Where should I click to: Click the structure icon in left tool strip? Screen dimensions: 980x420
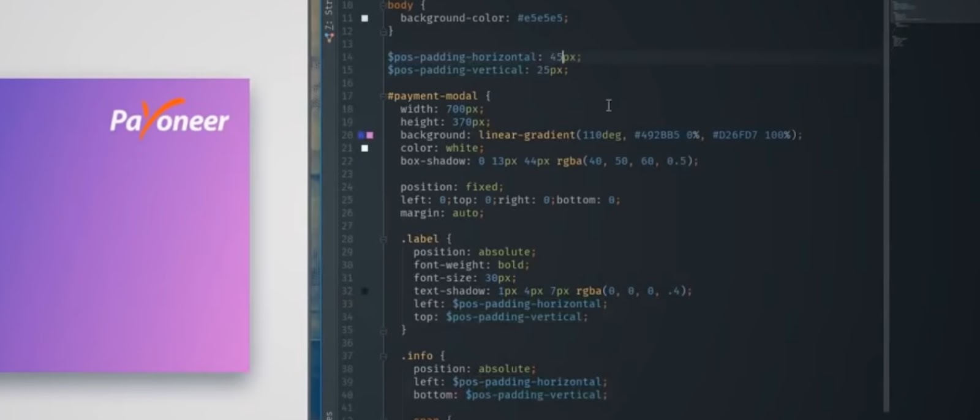[330, 37]
